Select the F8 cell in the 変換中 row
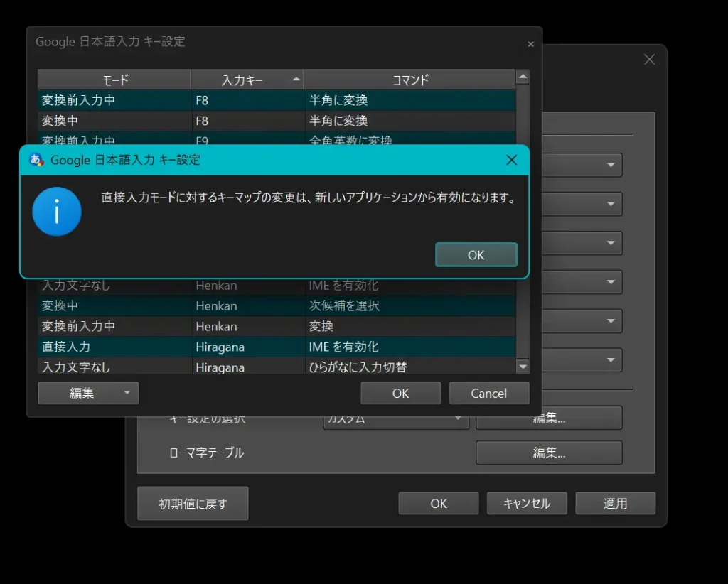Screen dimensions: 728x584 coord(248,121)
